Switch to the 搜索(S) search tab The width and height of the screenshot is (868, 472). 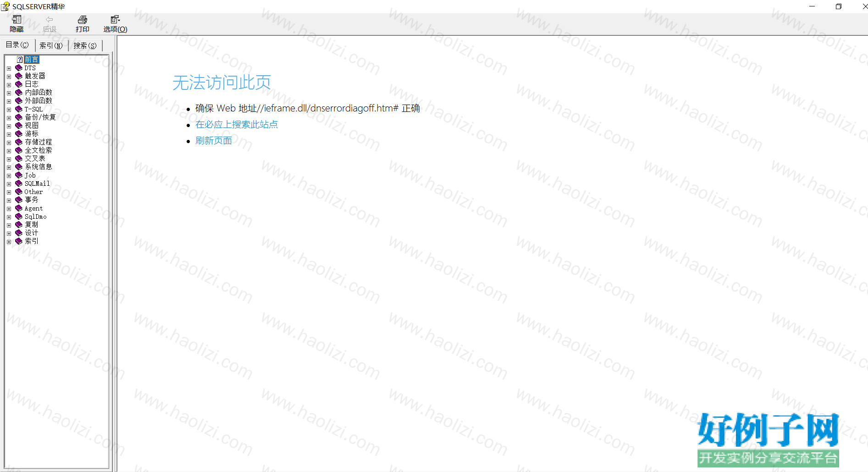tap(85, 45)
